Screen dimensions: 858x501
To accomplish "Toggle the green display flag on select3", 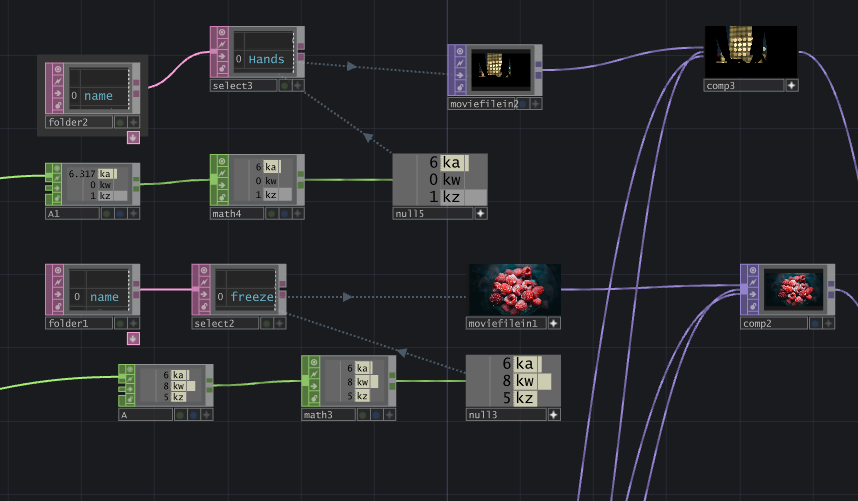I will [x=284, y=86].
